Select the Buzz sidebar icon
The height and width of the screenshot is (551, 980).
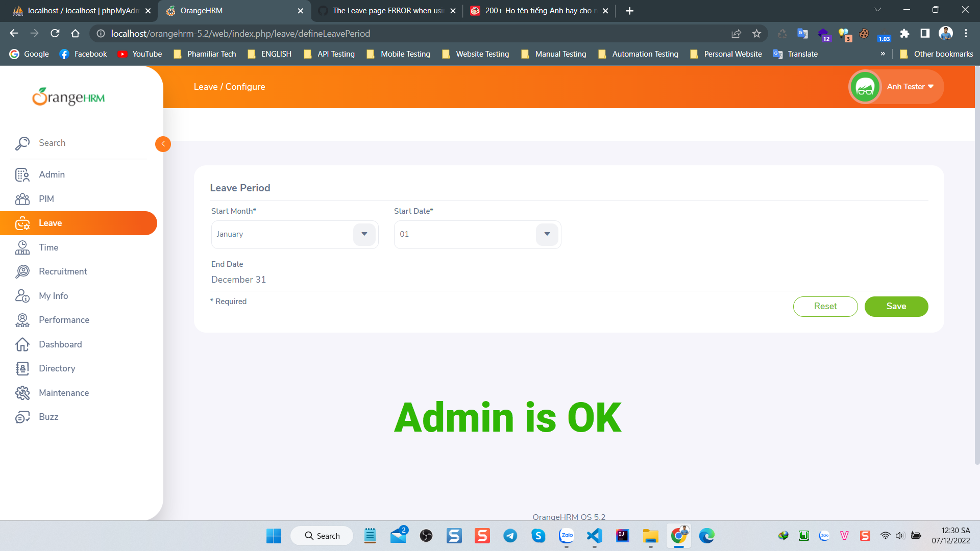[x=22, y=417]
